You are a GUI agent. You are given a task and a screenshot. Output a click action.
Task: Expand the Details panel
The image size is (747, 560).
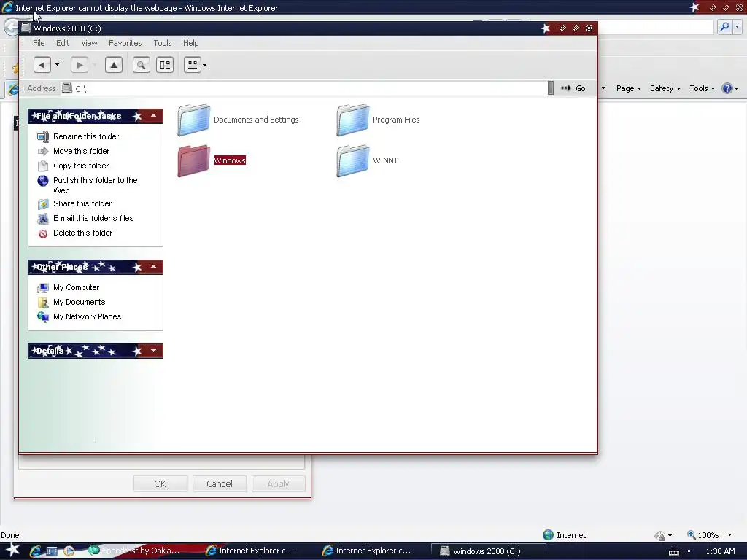[153, 351]
